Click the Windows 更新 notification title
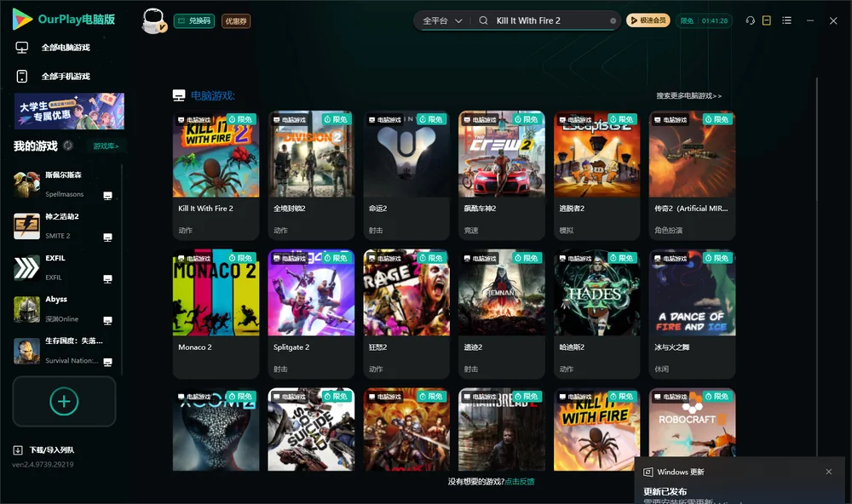Screen dimensions: 852x504 click(680, 472)
